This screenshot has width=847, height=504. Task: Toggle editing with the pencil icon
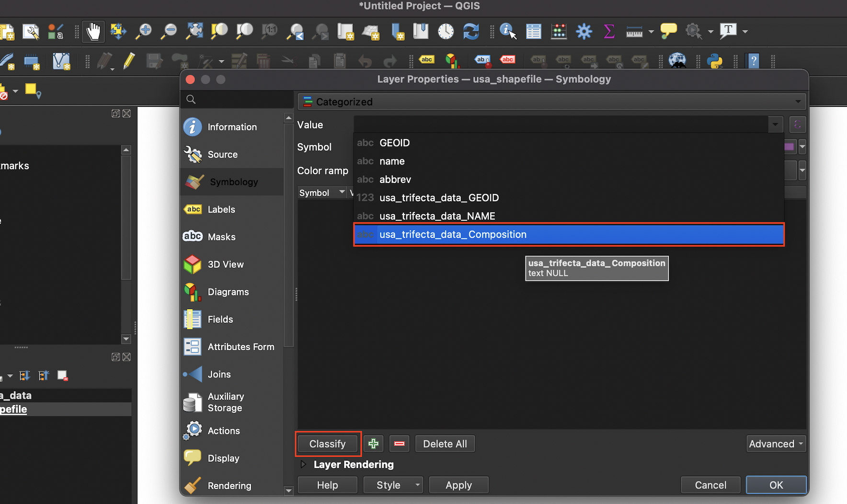(129, 61)
